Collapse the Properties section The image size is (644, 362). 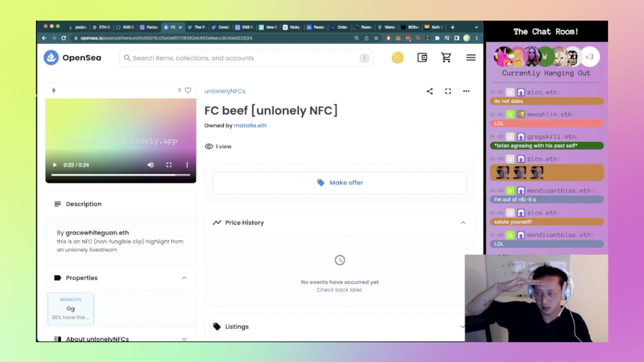[184, 278]
